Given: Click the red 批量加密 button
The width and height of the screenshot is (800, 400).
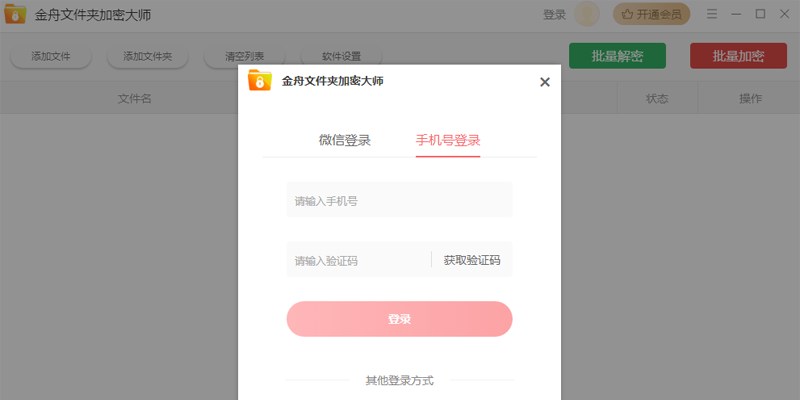Looking at the screenshot, I should (x=738, y=56).
